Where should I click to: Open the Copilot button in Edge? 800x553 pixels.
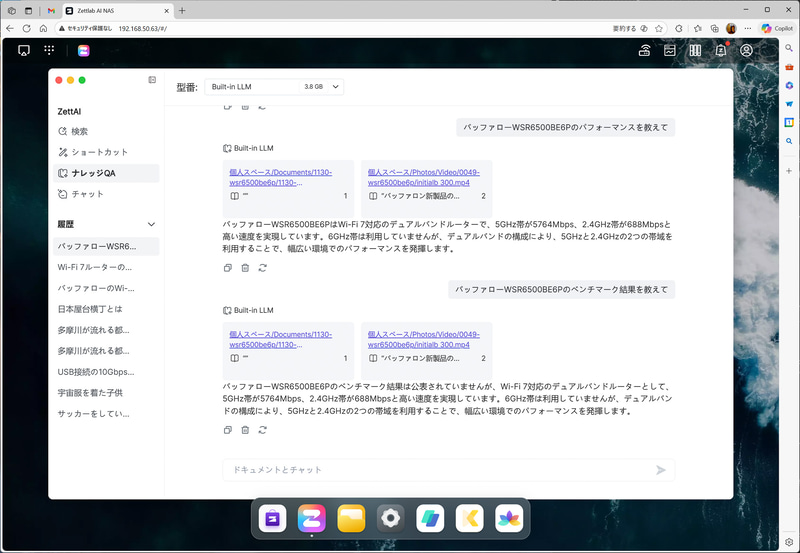click(778, 29)
